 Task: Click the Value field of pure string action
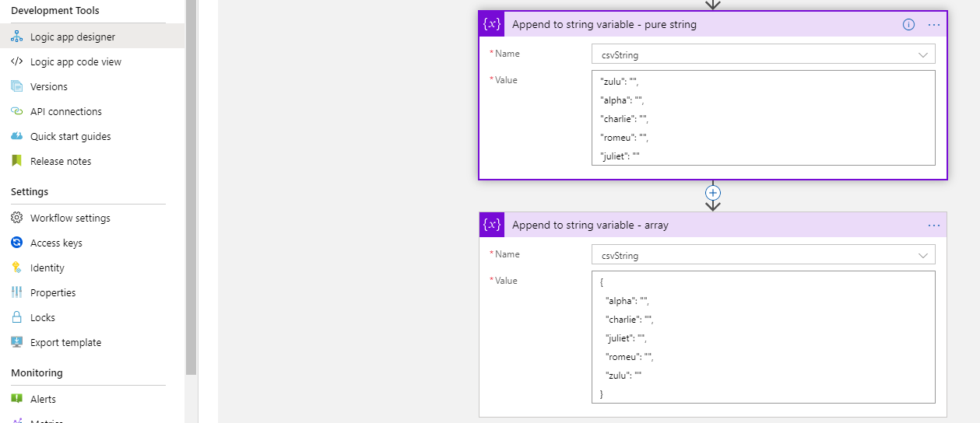[x=763, y=118]
